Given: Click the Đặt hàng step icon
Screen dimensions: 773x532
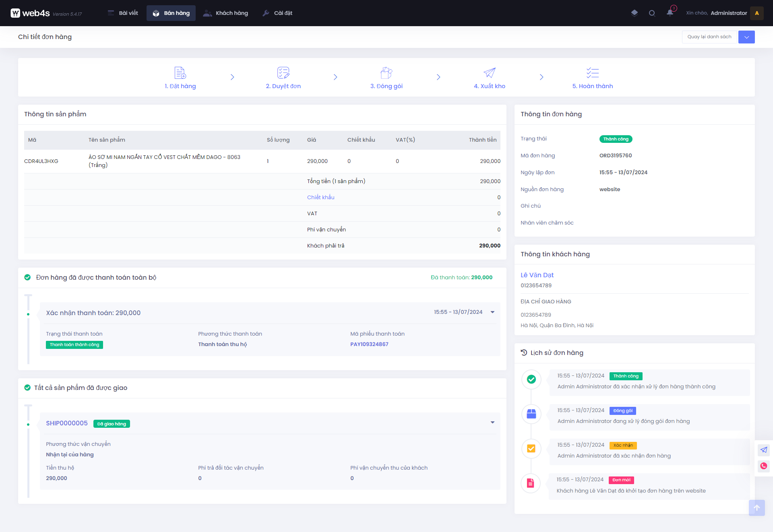Looking at the screenshot, I should tap(180, 73).
